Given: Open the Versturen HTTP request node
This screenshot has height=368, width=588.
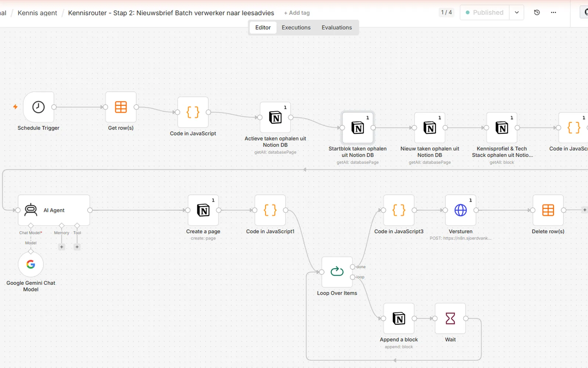Looking at the screenshot, I should coord(460,210).
